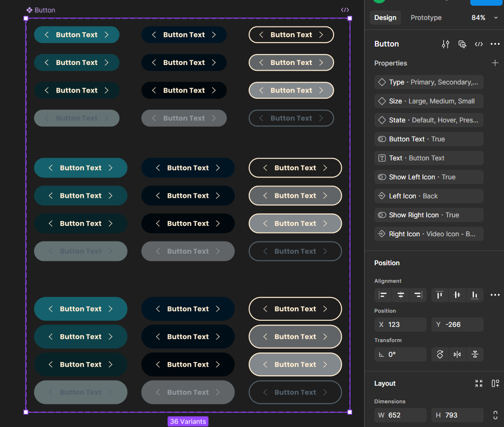Click the height dimension field
The height and width of the screenshot is (427, 504).
pyautogui.click(x=457, y=415)
